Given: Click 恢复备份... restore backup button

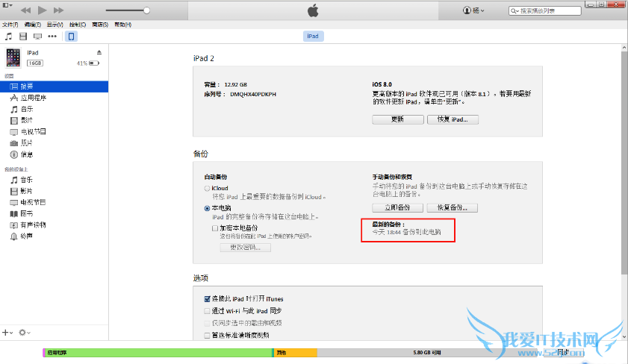Looking at the screenshot, I should [453, 207].
